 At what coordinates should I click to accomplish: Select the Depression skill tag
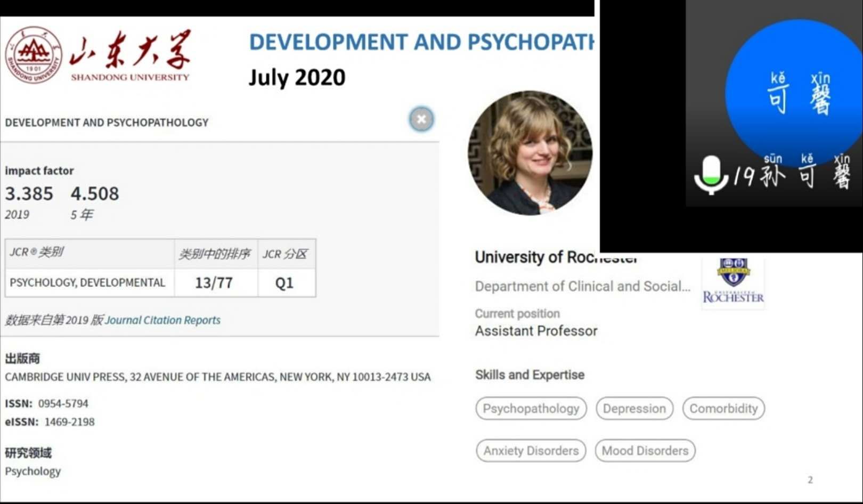click(x=634, y=409)
